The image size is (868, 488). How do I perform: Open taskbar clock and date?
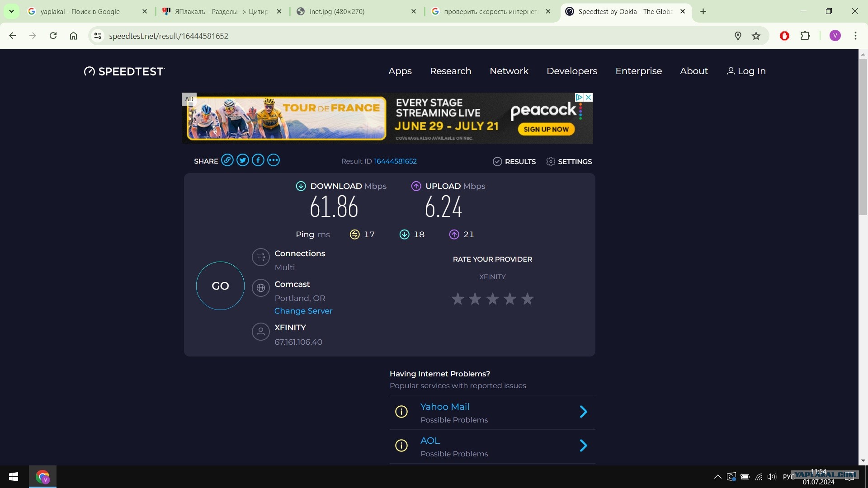[819, 477]
